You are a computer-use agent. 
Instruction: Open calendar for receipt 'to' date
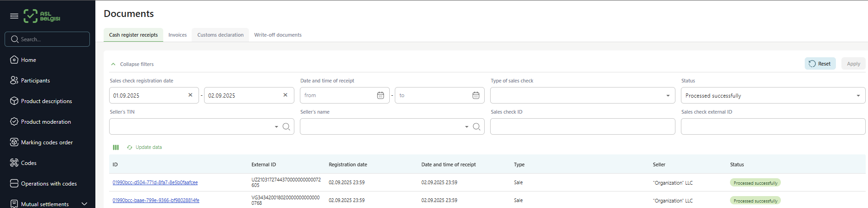point(475,95)
